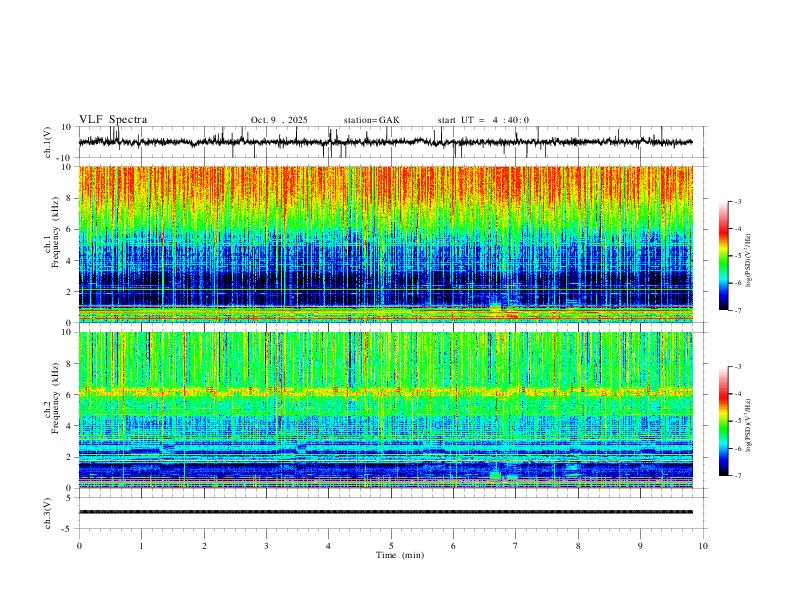
Task: Click the ch.2 spectrogram panel
Action: pos(385,410)
